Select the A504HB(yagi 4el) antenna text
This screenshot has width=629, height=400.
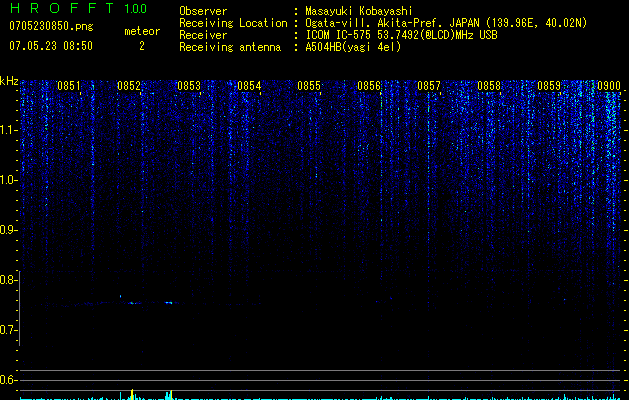[353, 47]
